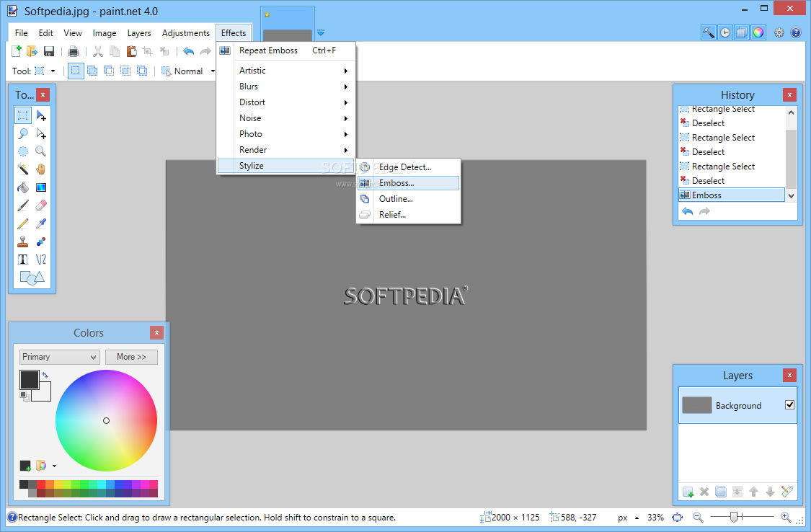
Task: Open layer properties icon in Layers panel
Action: coord(786,492)
